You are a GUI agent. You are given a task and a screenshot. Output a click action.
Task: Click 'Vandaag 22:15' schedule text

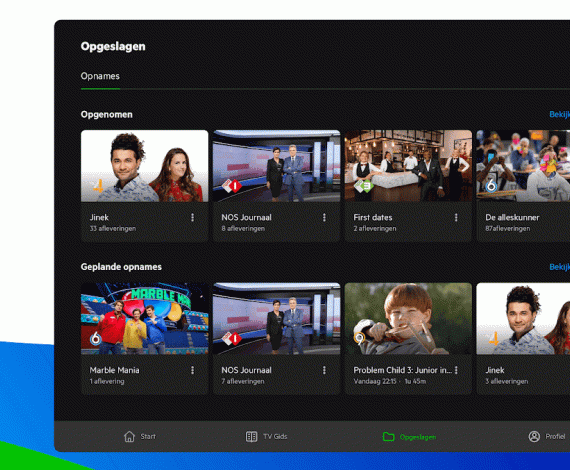point(375,381)
